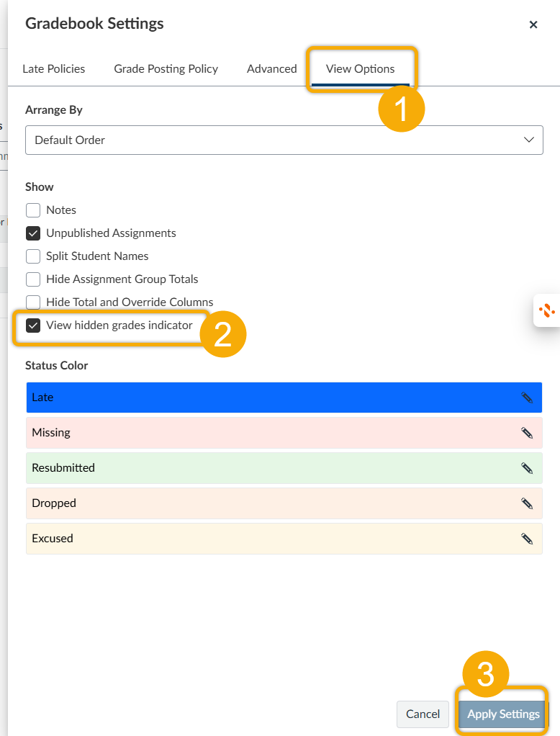Check Hide Assignment Group Totals

(x=33, y=279)
